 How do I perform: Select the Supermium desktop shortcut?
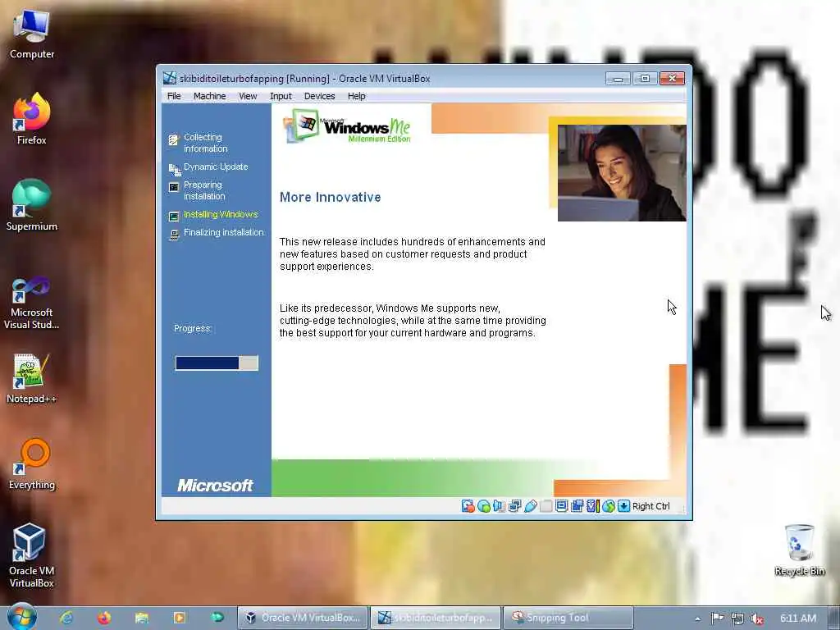(x=32, y=205)
